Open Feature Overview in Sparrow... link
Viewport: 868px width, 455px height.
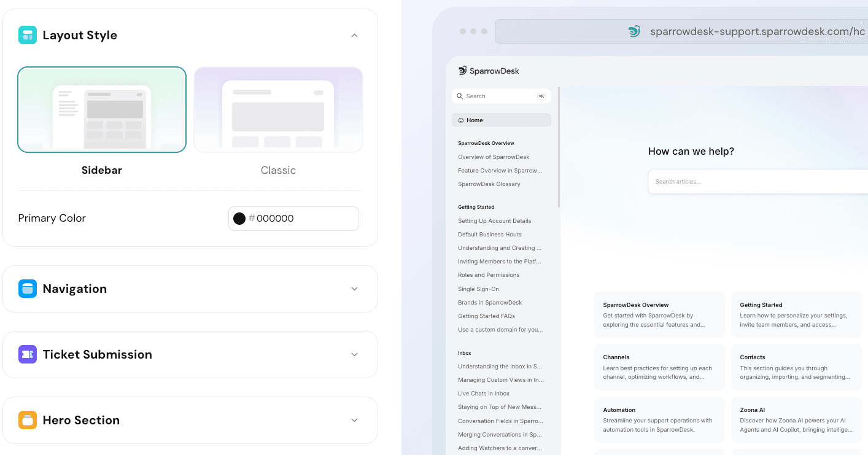[x=500, y=171]
